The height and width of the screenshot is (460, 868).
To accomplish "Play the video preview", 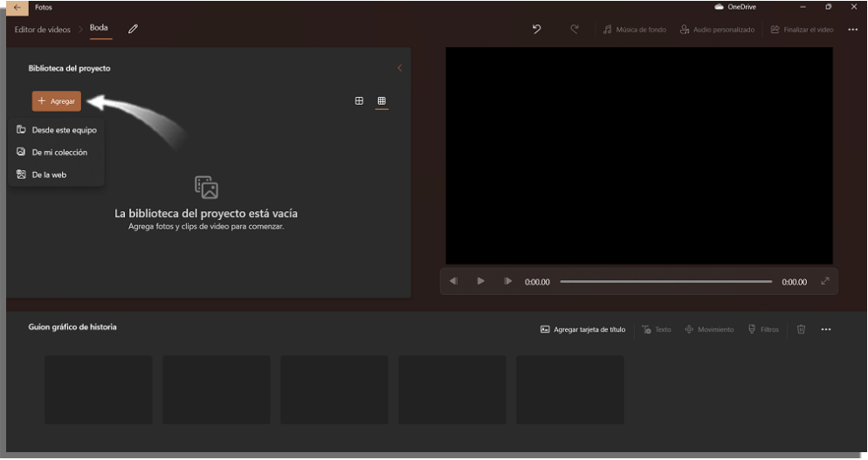I will tap(480, 281).
